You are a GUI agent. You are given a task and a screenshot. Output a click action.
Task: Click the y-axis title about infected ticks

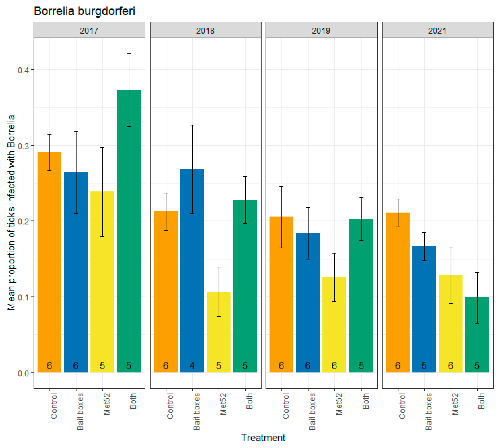pos(11,212)
